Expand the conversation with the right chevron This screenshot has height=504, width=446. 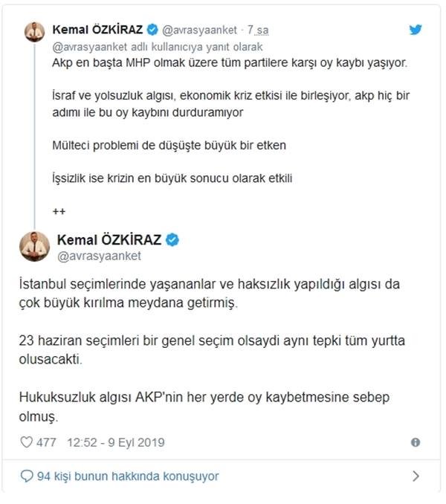(x=416, y=476)
